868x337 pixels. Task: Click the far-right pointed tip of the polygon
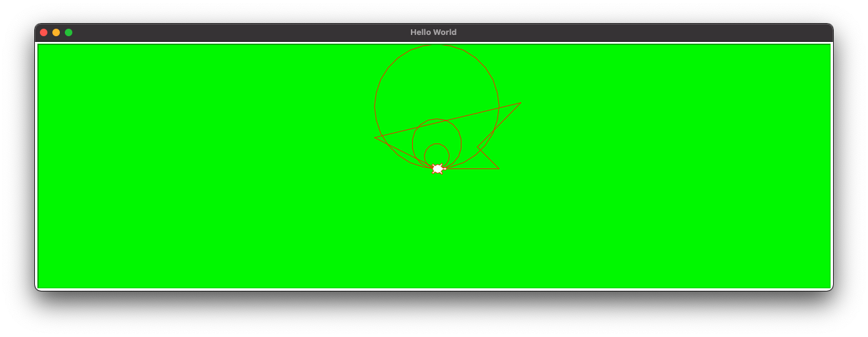(521, 103)
